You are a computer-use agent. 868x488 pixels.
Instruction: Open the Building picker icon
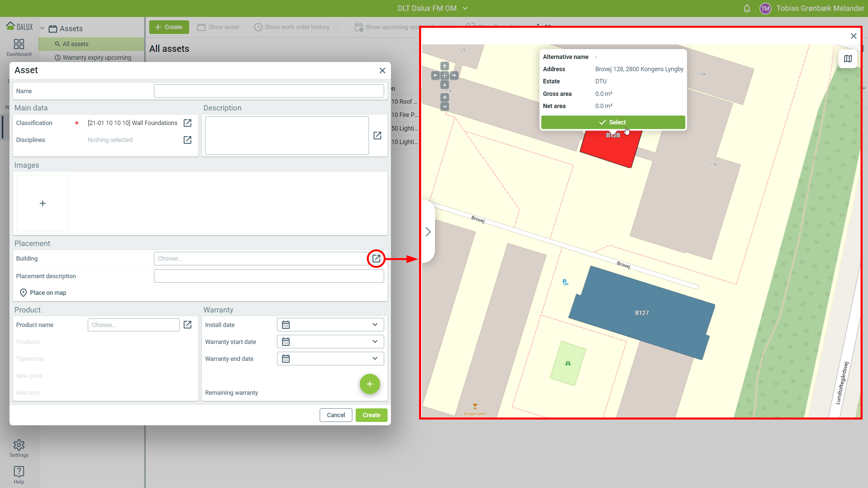(x=376, y=259)
